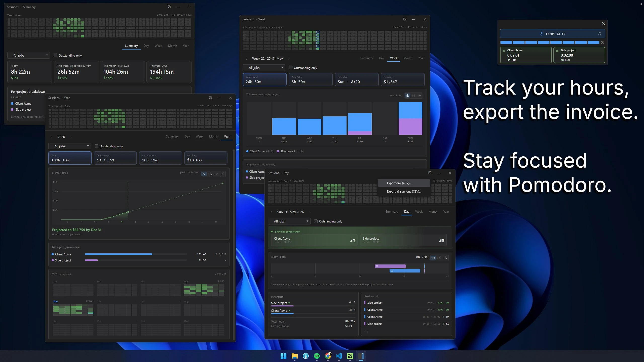Select the line view icon in Day timeline
The height and width of the screenshot is (362, 644).
click(x=439, y=258)
